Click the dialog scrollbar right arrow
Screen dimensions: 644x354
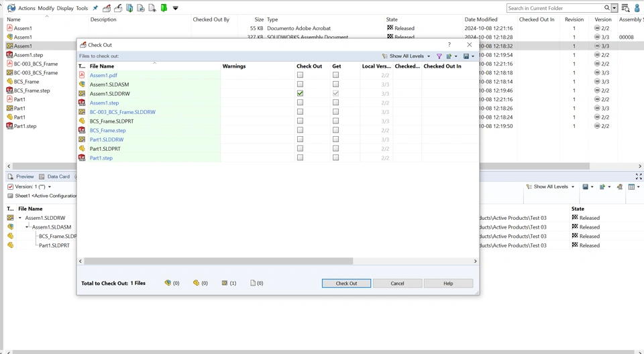pos(475,261)
